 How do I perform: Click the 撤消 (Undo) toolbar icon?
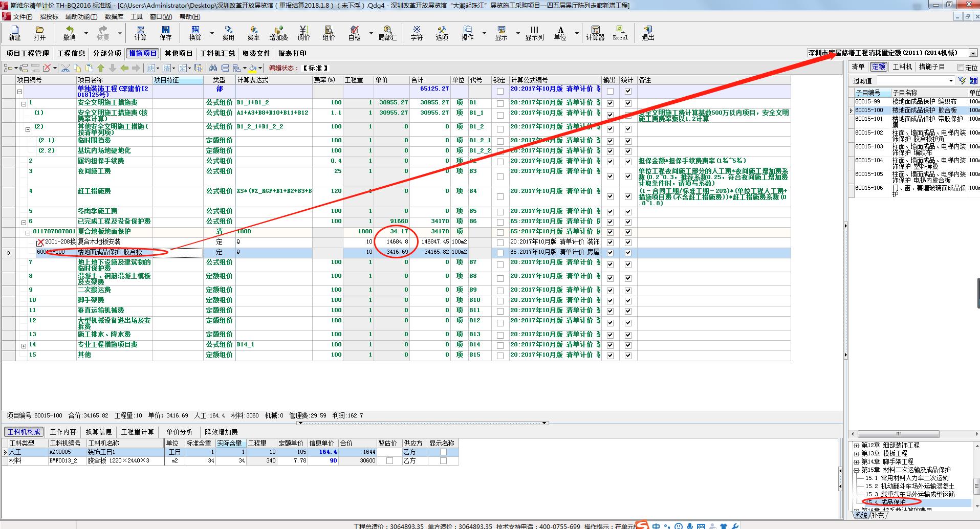click(69, 33)
